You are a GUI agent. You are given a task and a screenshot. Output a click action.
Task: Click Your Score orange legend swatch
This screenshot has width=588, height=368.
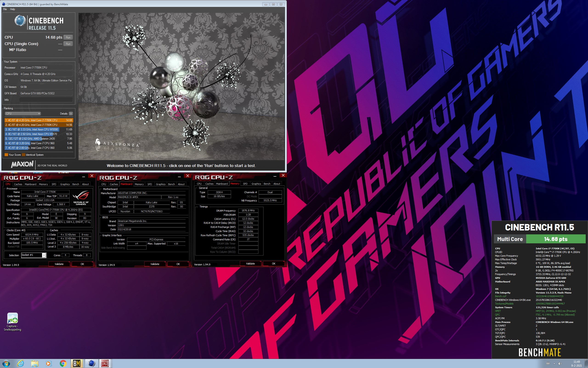point(6,155)
